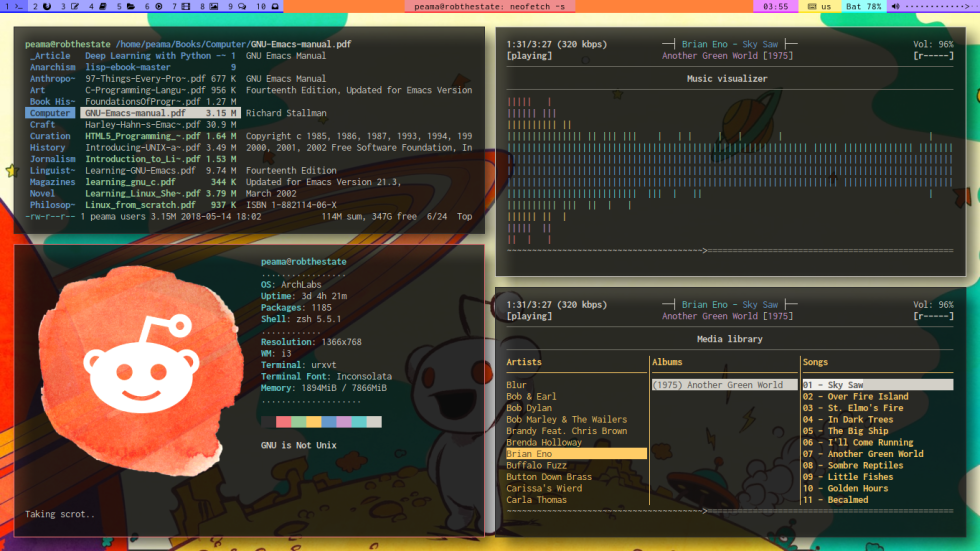The height and width of the screenshot is (551, 980).
Task: Click [playing] status in Media library window
Action: point(529,316)
